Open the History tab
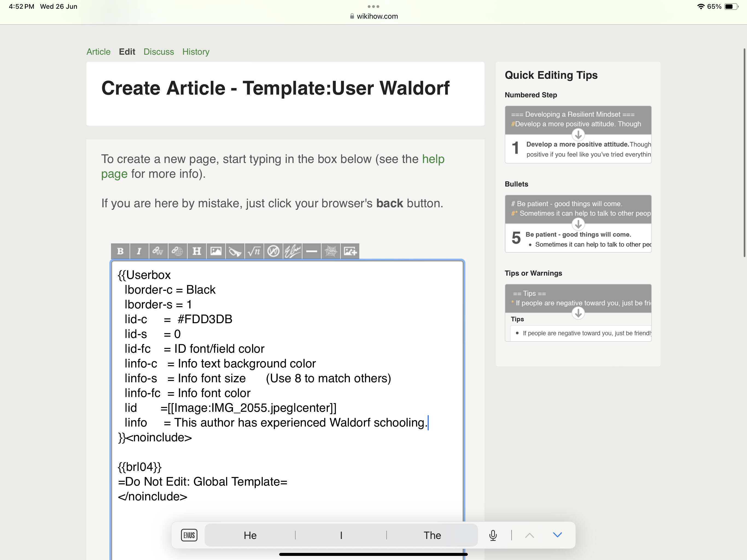Image resolution: width=747 pixels, height=560 pixels. pos(196,52)
